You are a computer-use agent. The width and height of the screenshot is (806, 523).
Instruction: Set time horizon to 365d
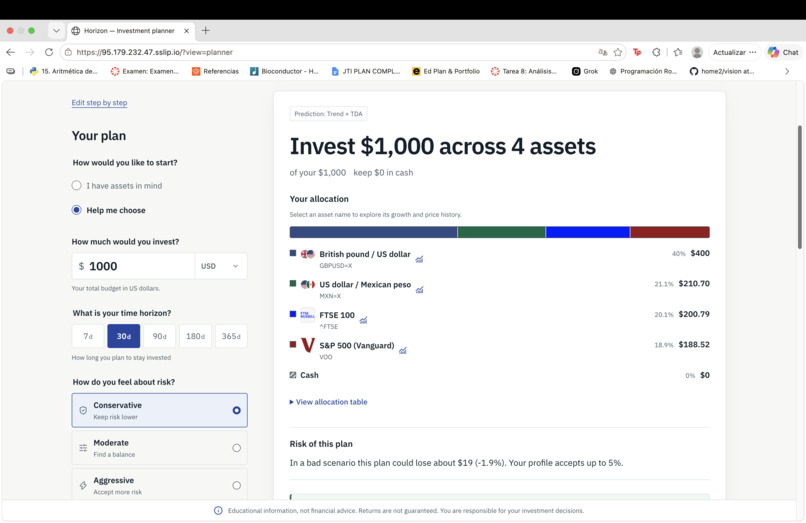pos(231,336)
